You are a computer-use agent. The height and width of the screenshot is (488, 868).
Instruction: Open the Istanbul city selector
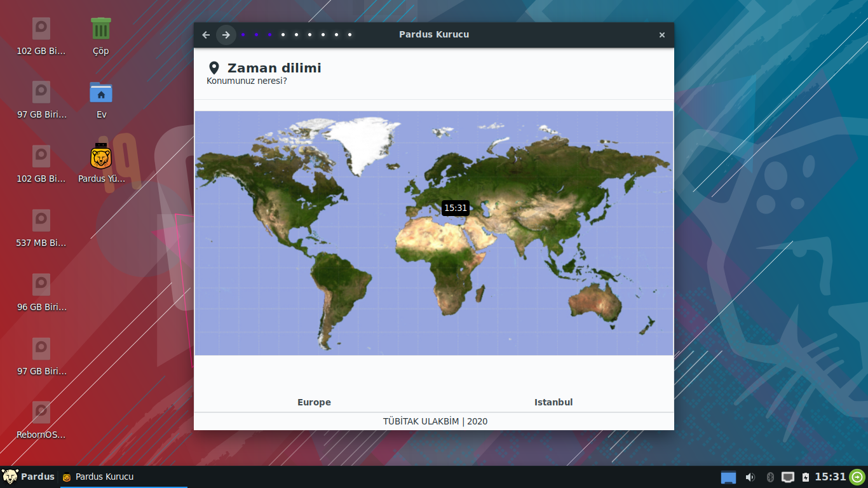click(x=553, y=402)
